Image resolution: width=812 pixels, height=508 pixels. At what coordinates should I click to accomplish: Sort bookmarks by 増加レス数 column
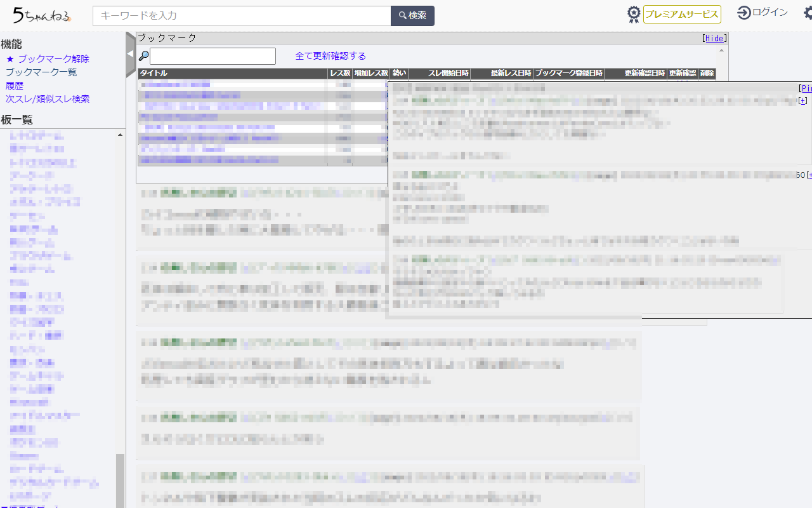[x=371, y=74]
